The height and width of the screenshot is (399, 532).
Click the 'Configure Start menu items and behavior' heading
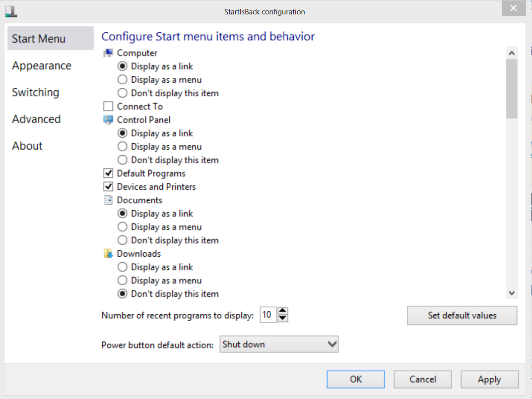pyautogui.click(x=208, y=36)
